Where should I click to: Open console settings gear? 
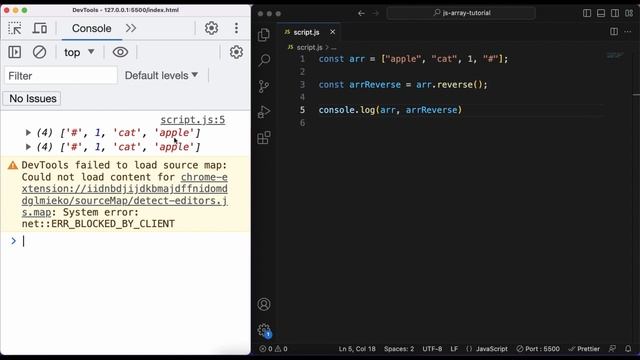[x=236, y=52]
